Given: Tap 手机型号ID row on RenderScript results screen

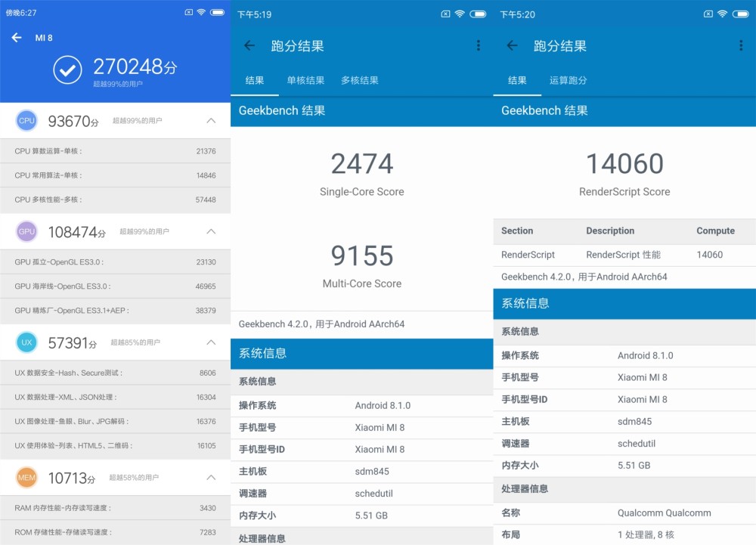Looking at the screenshot, I should tap(624, 399).
